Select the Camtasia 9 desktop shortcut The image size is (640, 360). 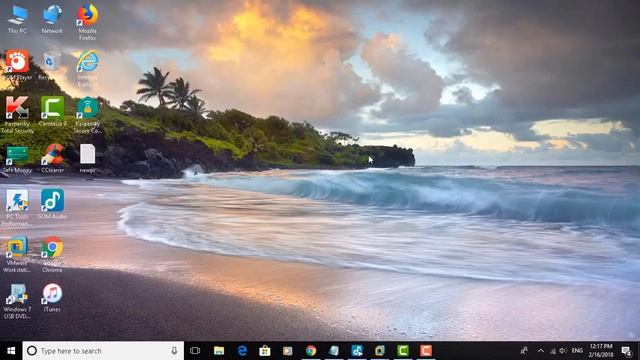coord(52,111)
